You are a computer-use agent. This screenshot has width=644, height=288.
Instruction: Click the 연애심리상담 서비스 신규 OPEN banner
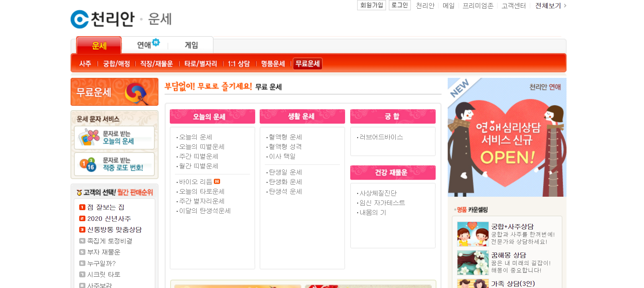[x=507, y=137]
